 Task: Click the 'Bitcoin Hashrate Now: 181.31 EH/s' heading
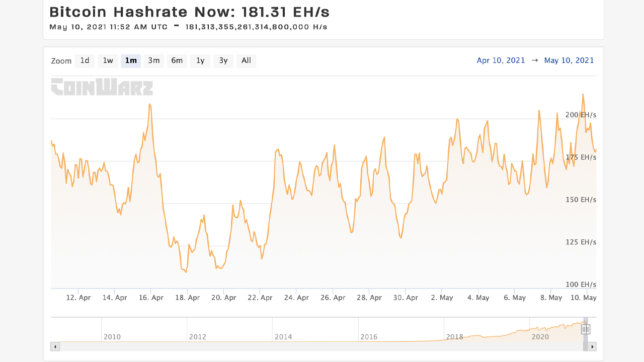click(x=189, y=12)
